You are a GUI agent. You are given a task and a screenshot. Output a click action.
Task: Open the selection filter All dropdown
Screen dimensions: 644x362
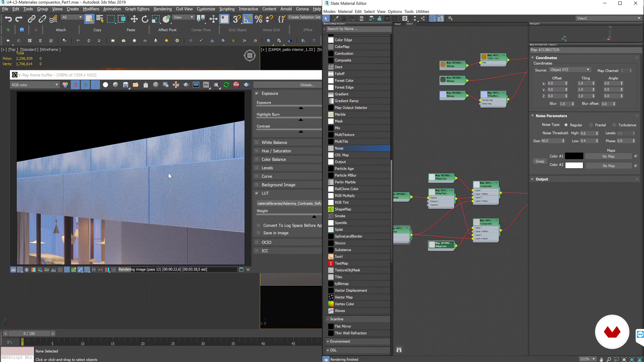pyautogui.click(x=72, y=17)
